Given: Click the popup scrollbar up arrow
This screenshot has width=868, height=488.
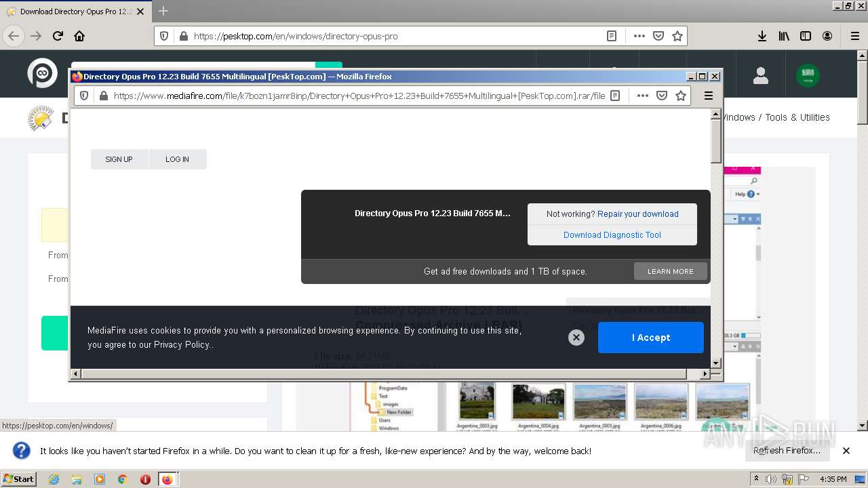Looking at the screenshot, I should 715,114.
